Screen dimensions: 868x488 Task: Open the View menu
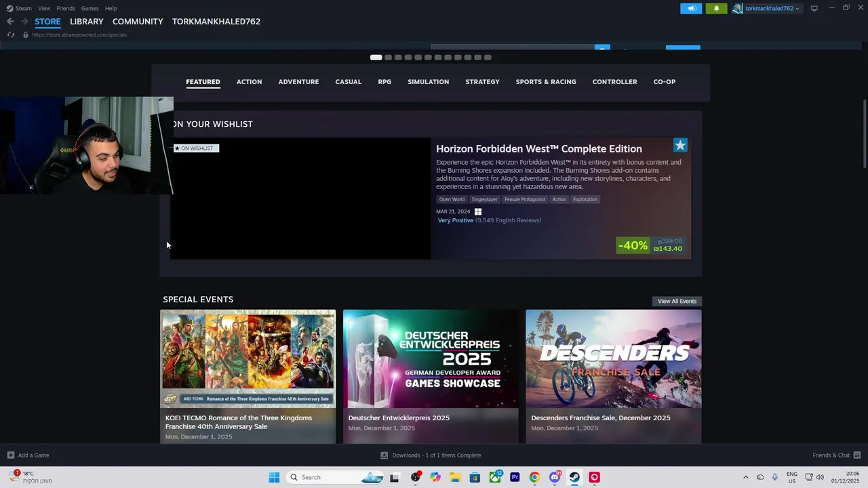click(x=44, y=8)
